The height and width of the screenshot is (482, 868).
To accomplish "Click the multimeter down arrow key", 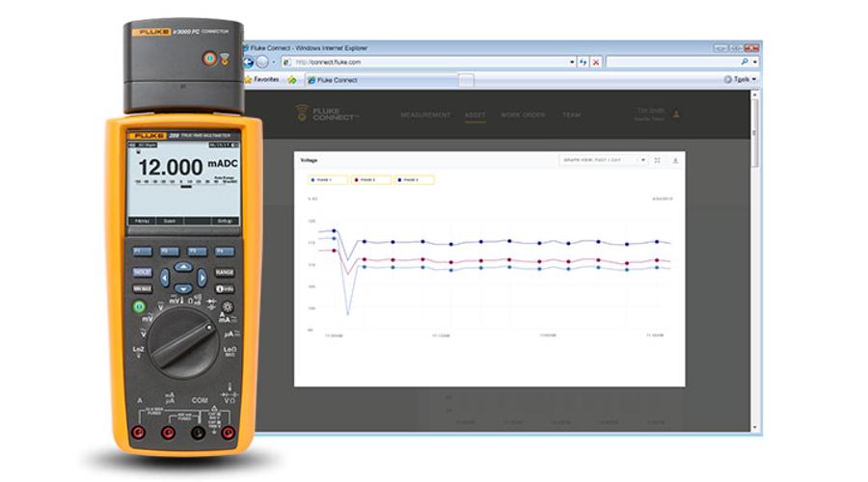I will pyautogui.click(x=183, y=288).
